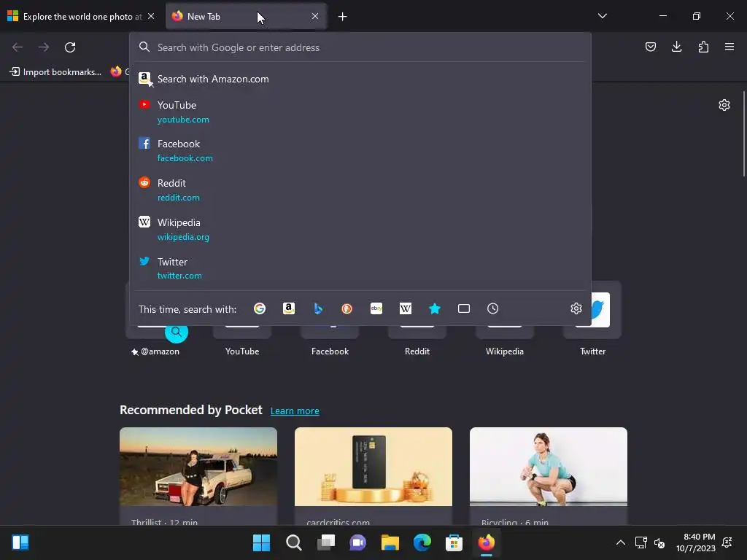Open the Widgets panel on the taskbar

click(20, 542)
